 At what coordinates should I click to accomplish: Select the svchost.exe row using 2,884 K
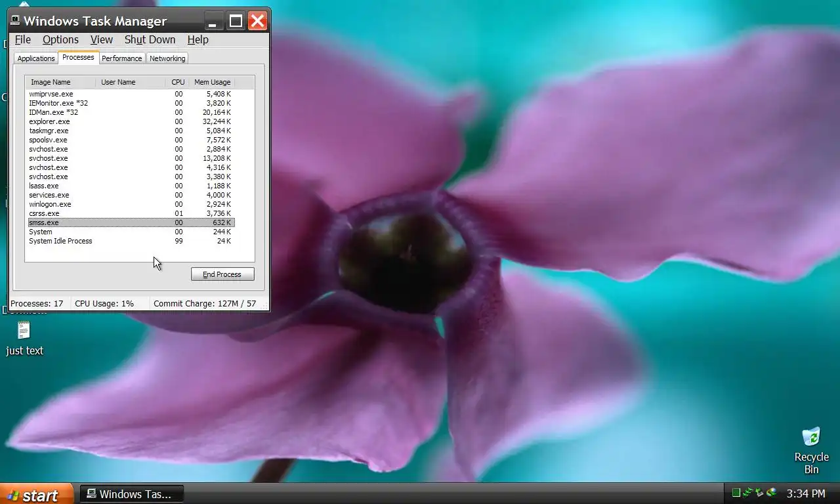(131, 149)
